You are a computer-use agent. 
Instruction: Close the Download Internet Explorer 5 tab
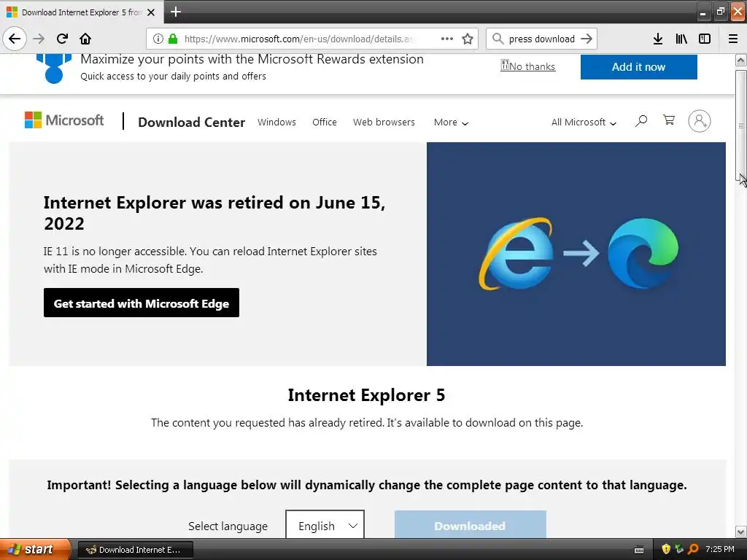pyautogui.click(x=151, y=12)
